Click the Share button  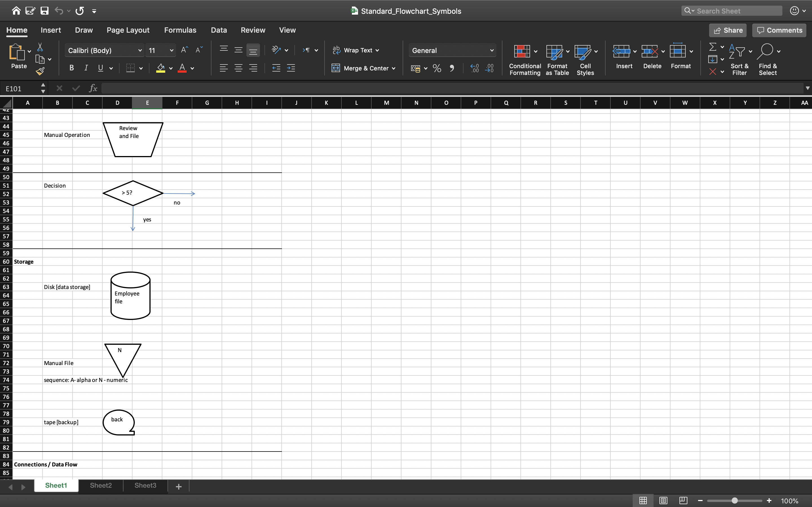click(x=728, y=30)
